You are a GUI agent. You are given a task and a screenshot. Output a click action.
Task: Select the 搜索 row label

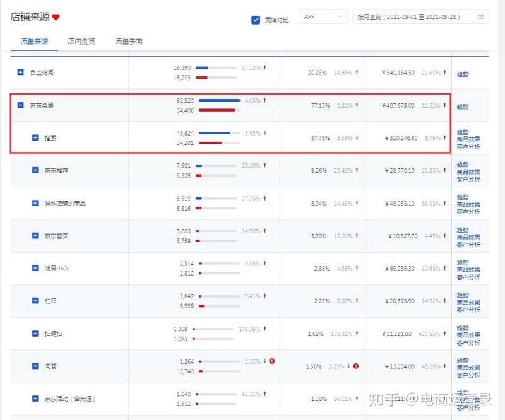(x=50, y=138)
